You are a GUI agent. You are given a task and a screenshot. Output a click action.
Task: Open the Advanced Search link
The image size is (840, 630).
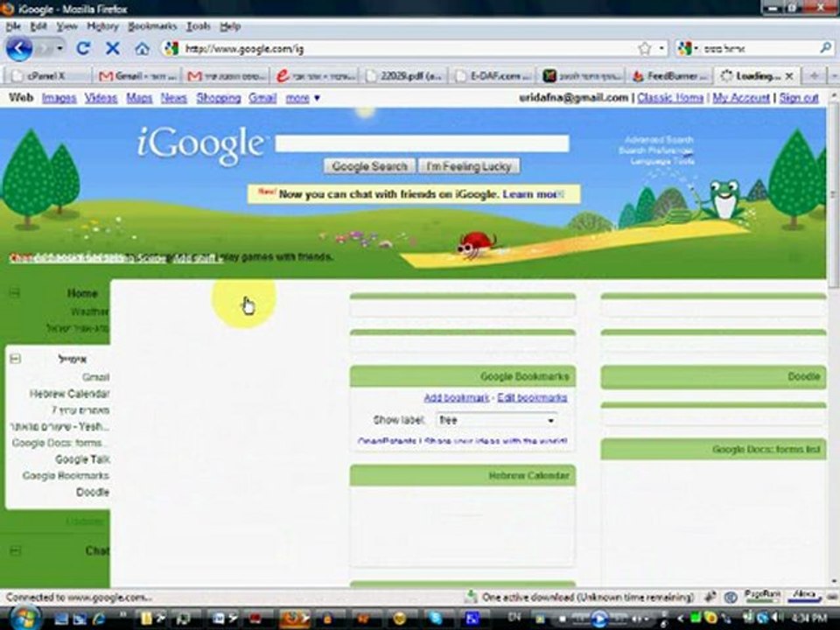pos(659,140)
